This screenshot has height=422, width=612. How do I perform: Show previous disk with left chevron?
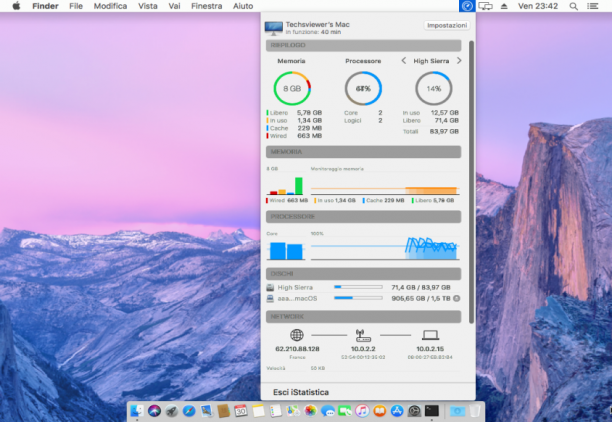[x=404, y=61]
